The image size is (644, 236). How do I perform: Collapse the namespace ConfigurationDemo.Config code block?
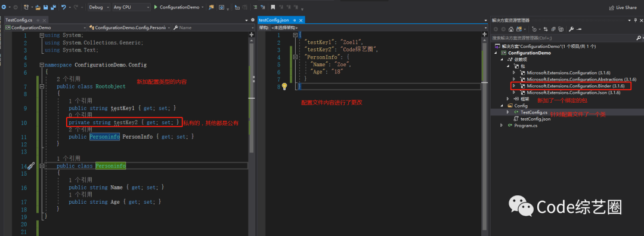pyautogui.click(x=41, y=65)
